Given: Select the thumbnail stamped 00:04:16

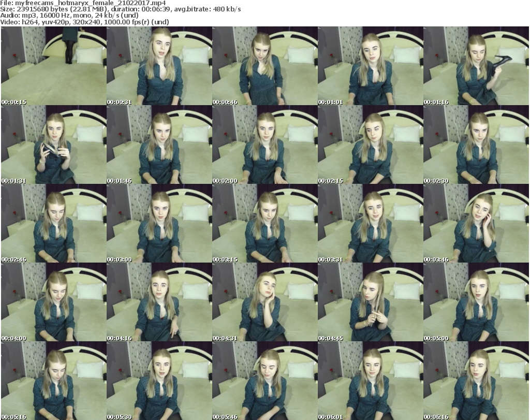Looking at the screenshot, I should pyautogui.click(x=159, y=302).
